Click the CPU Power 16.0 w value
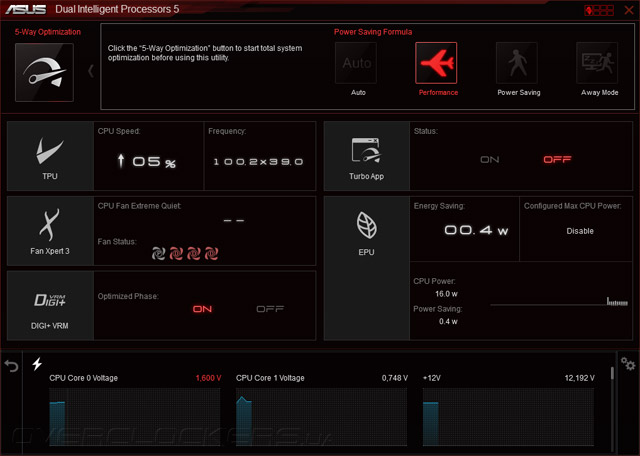This screenshot has height=456, width=640. pos(446,294)
